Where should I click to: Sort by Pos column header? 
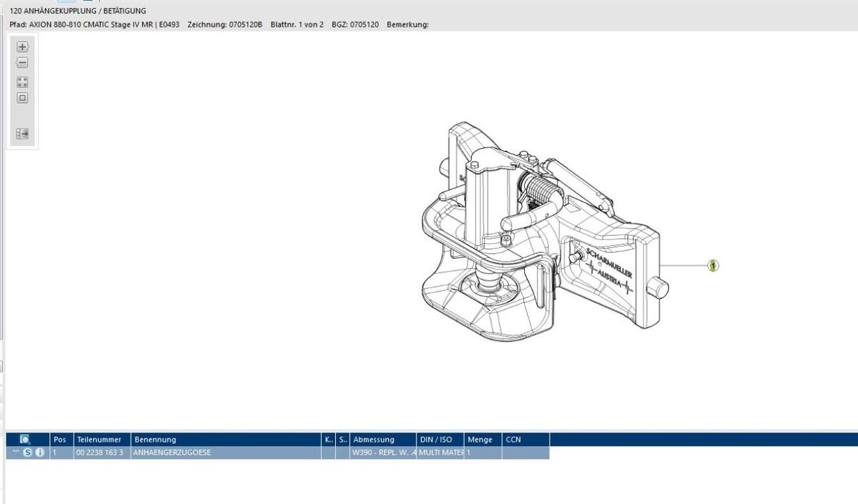(x=60, y=440)
